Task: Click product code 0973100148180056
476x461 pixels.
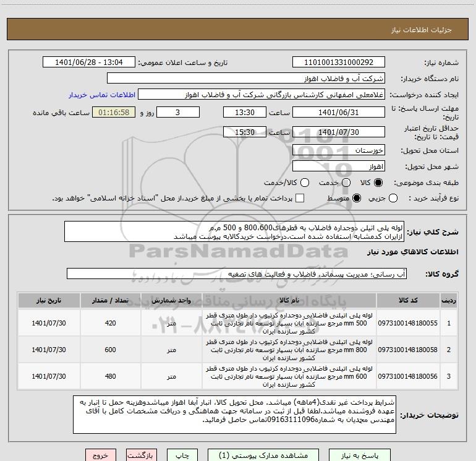Action: [408, 376]
